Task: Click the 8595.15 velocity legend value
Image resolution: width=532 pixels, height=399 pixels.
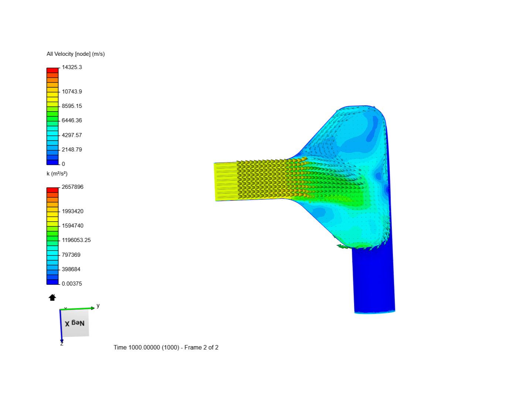Action: (x=72, y=106)
